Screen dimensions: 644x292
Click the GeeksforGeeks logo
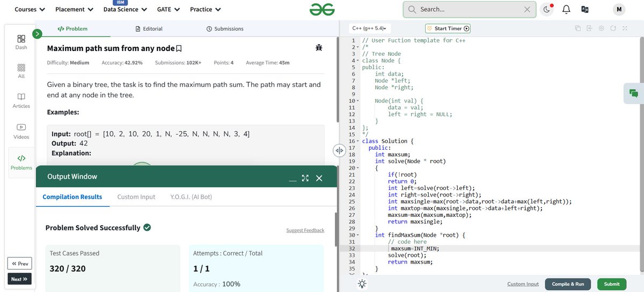click(322, 9)
